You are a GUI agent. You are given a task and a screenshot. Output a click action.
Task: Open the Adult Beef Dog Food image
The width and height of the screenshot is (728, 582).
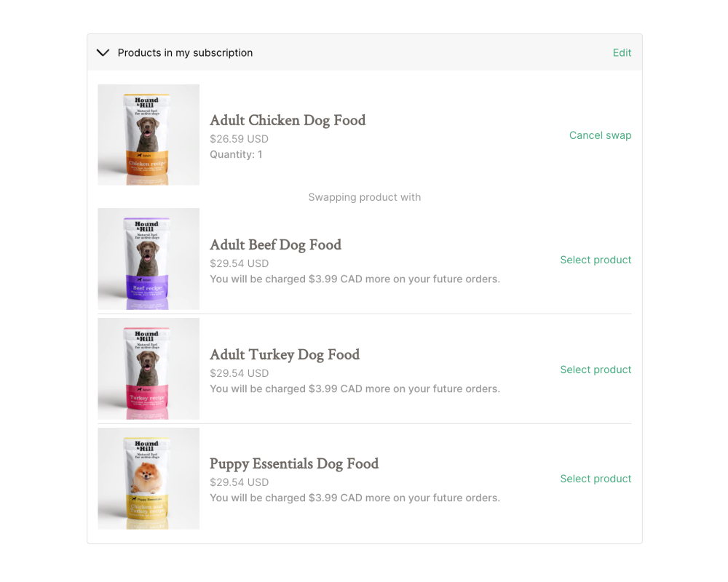(149, 259)
